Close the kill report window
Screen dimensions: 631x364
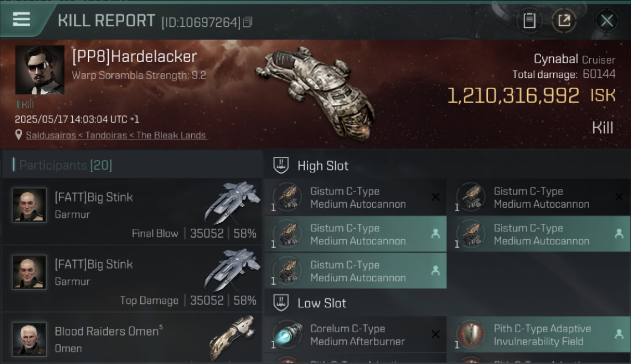[607, 21]
